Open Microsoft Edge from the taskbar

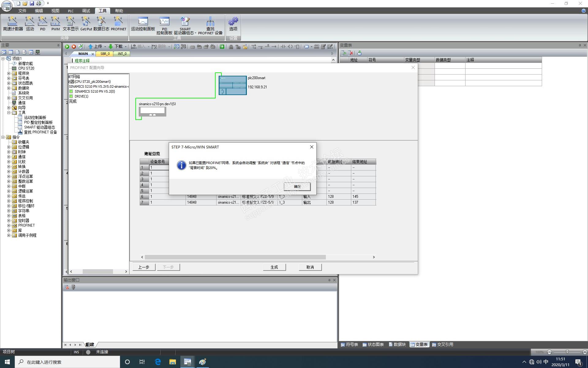[x=158, y=362]
